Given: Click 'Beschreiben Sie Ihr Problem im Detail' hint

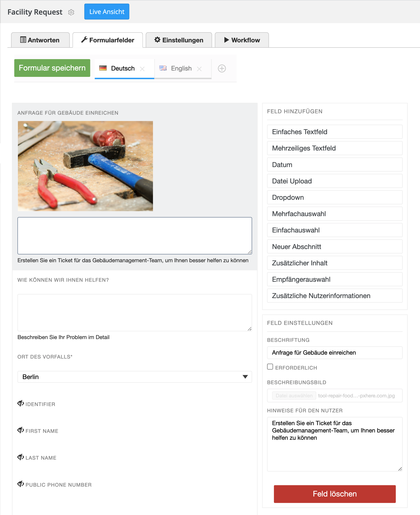Looking at the screenshot, I should point(63,337).
